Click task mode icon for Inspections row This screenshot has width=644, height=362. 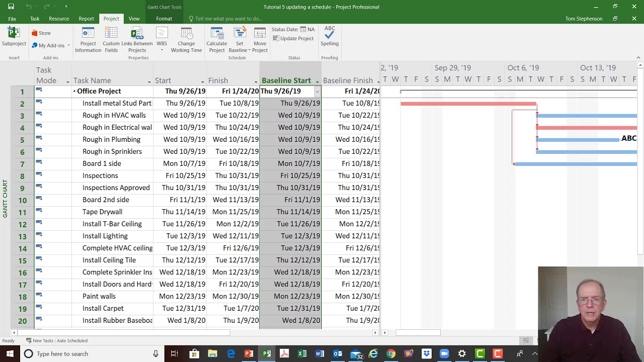point(39,174)
